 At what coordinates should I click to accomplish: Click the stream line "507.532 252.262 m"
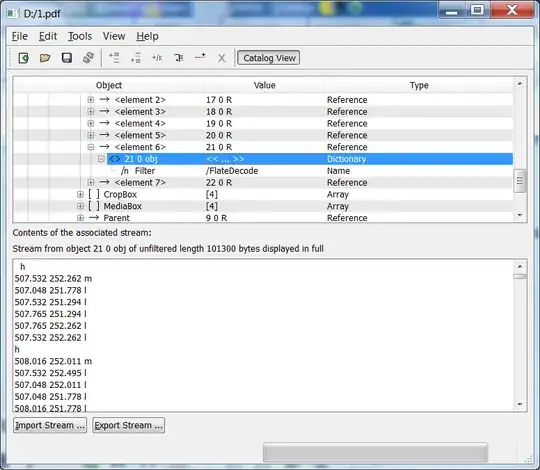[x=53, y=279]
